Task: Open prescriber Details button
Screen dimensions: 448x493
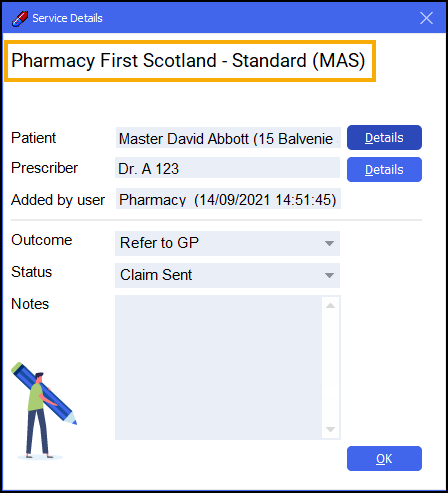Action: click(x=384, y=169)
